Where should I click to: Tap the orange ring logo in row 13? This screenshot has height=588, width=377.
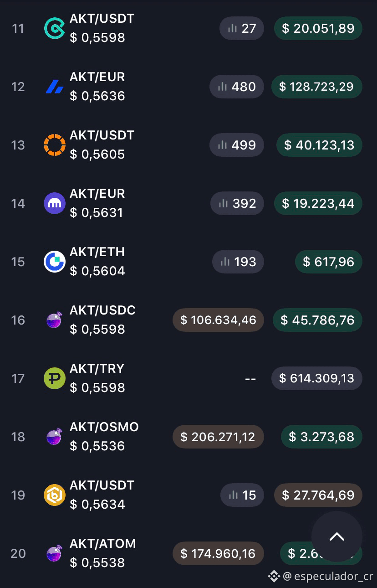[x=55, y=145]
